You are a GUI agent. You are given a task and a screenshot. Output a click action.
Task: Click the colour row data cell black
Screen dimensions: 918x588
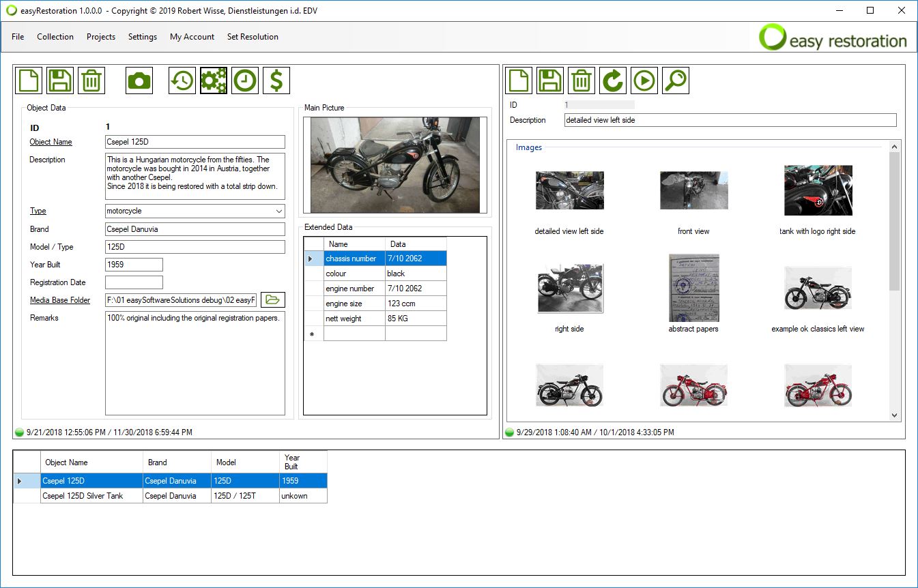click(416, 274)
